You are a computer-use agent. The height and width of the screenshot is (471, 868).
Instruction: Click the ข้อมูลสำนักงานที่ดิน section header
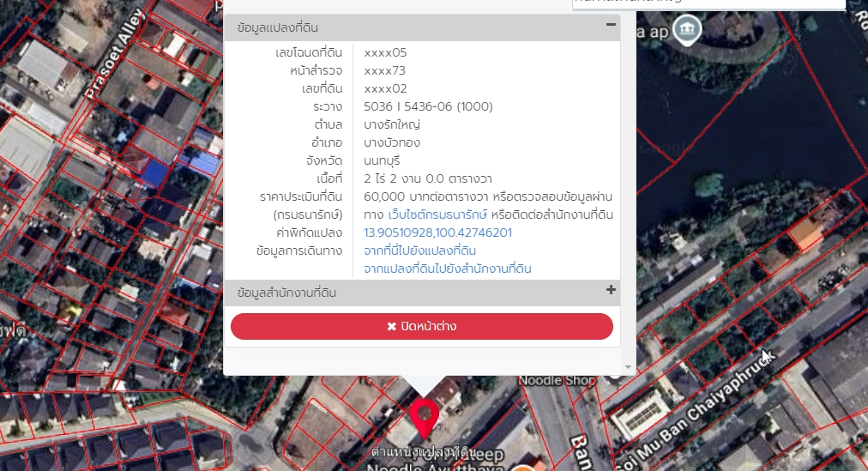coord(286,293)
